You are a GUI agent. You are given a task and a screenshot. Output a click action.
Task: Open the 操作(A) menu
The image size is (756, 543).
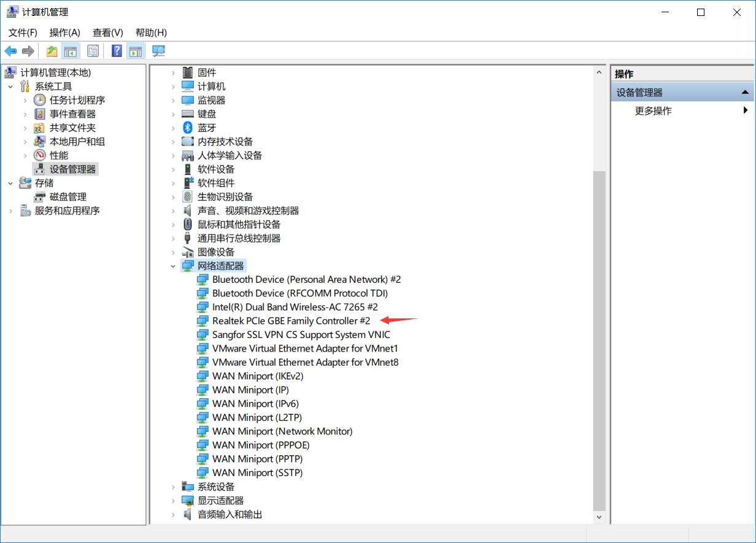(x=65, y=33)
